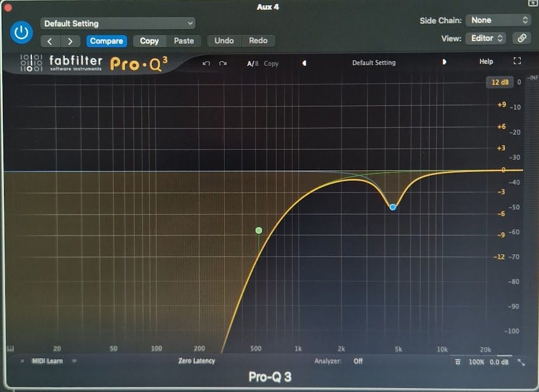The height and width of the screenshot is (392, 539).
Task: Click the resize icon at bottom right
Action: pyautogui.click(x=520, y=362)
